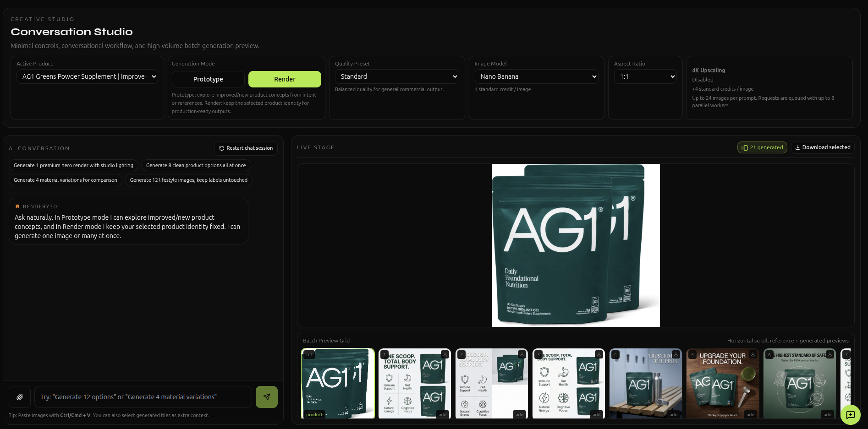Choose 'Generate 4 material variations' suggestion chip
Viewport: 868px width, 429px height.
coord(66,180)
